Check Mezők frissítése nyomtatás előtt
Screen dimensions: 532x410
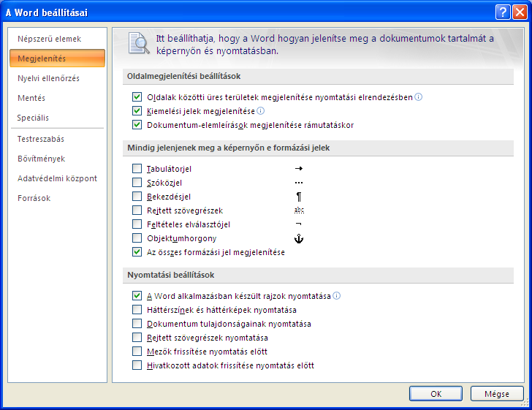[137, 352]
